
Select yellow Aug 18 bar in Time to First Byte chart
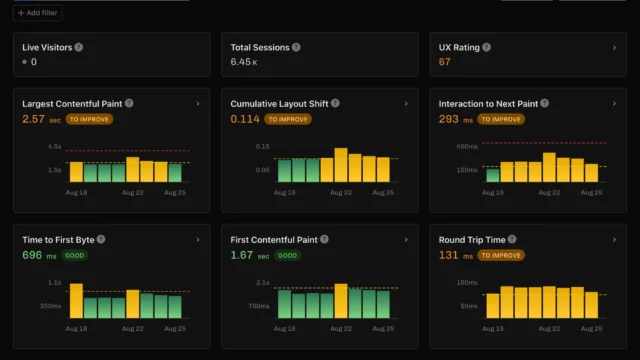click(x=76, y=301)
